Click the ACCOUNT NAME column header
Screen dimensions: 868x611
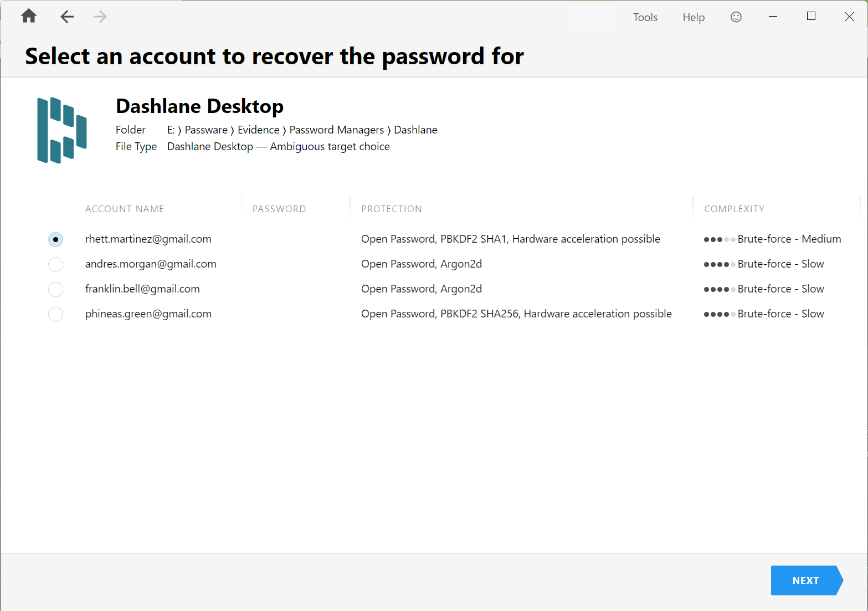[x=125, y=209]
